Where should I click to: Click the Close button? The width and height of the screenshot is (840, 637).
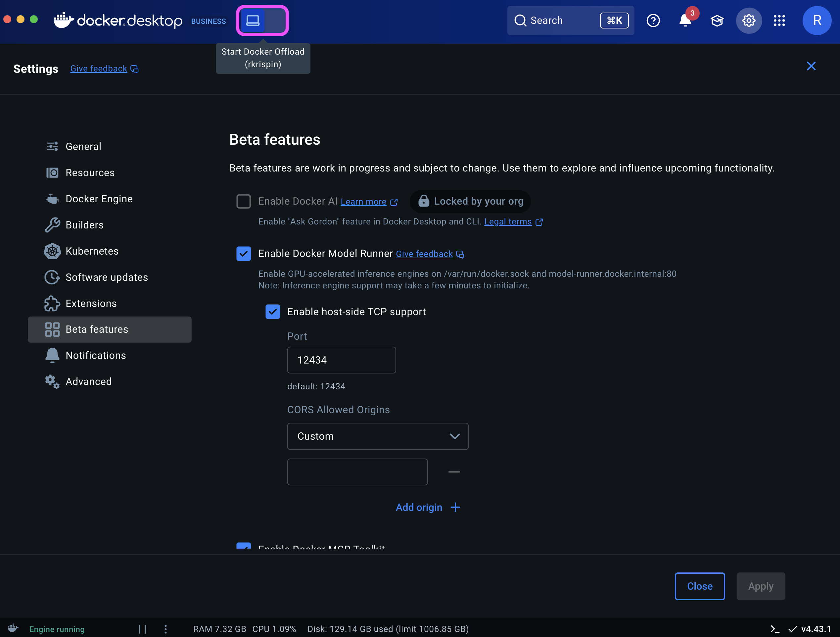point(699,586)
